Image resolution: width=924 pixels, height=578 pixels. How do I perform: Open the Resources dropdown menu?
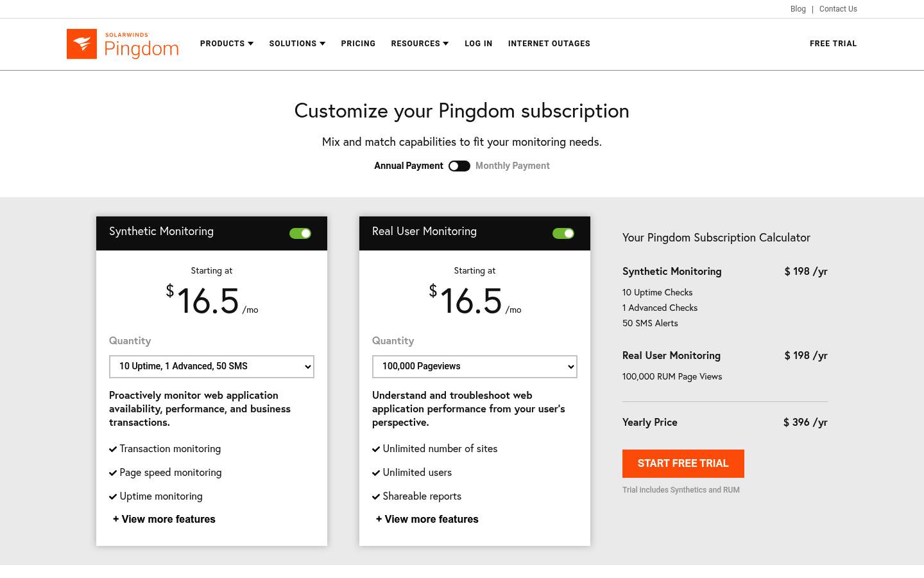point(420,44)
